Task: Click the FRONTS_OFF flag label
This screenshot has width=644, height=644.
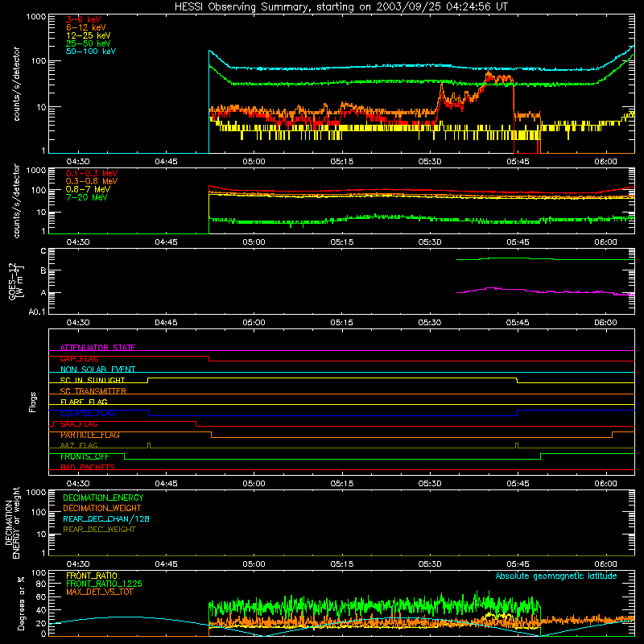Action: click(85, 456)
